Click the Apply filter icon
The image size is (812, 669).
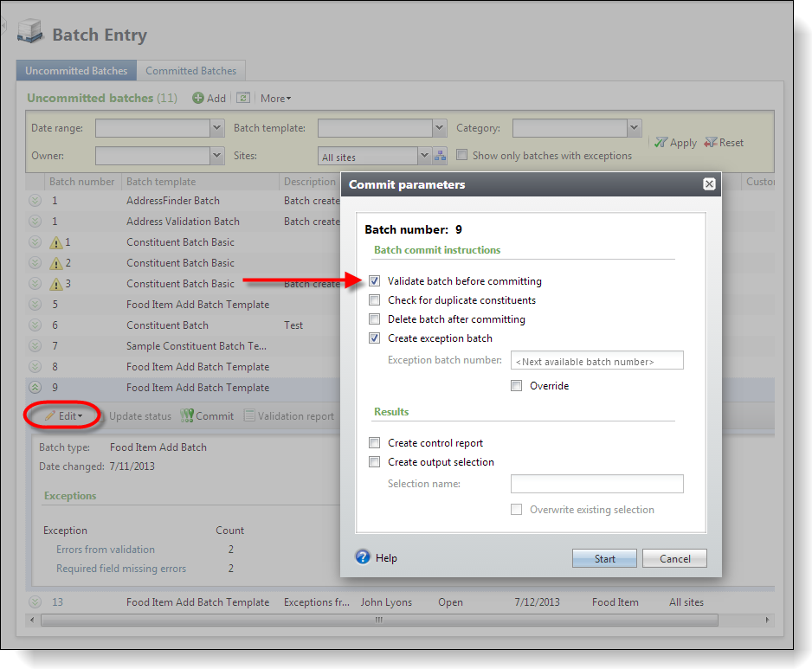point(661,143)
